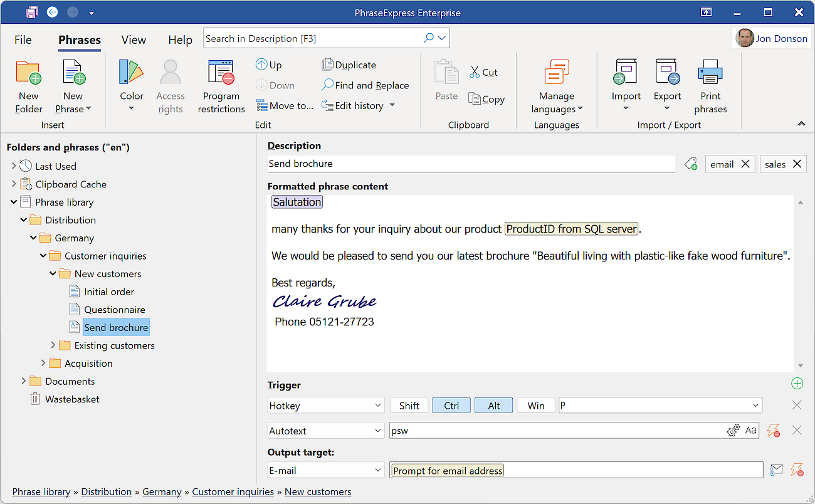Cut the selected phrase
The image size is (815, 504).
click(483, 72)
